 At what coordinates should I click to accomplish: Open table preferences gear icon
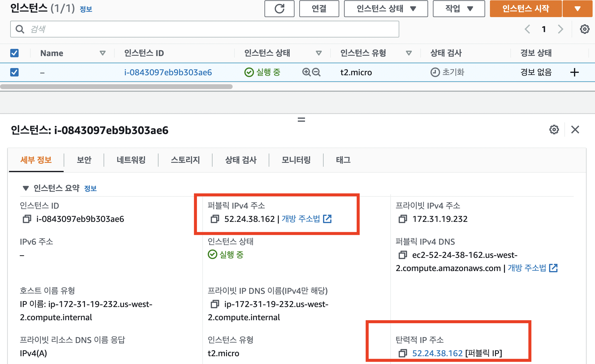click(x=584, y=29)
